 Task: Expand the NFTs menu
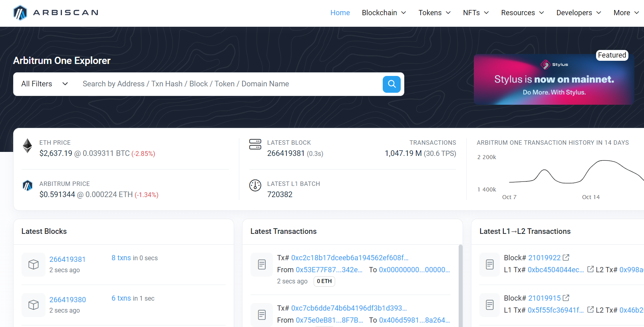point(476,13)
